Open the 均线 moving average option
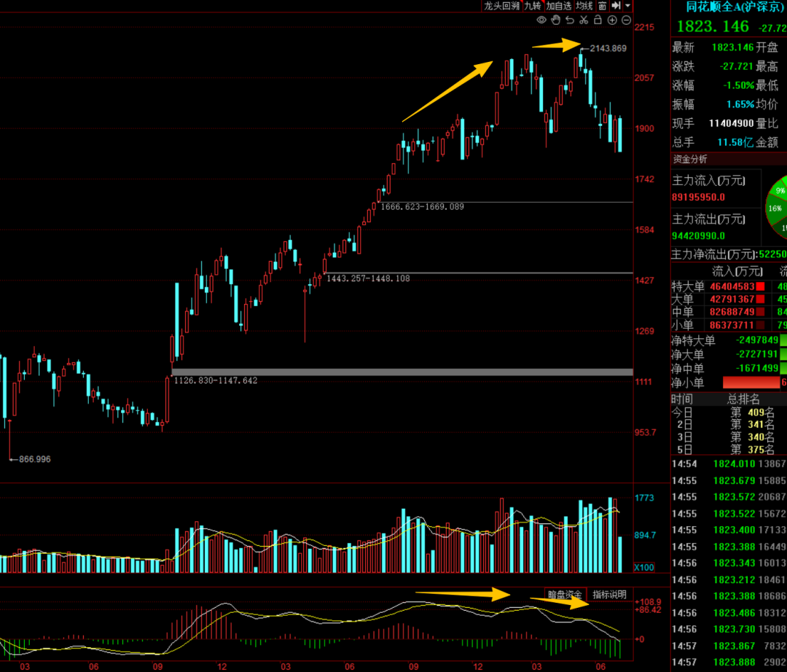The image size is (787, 672). point(584,6)
